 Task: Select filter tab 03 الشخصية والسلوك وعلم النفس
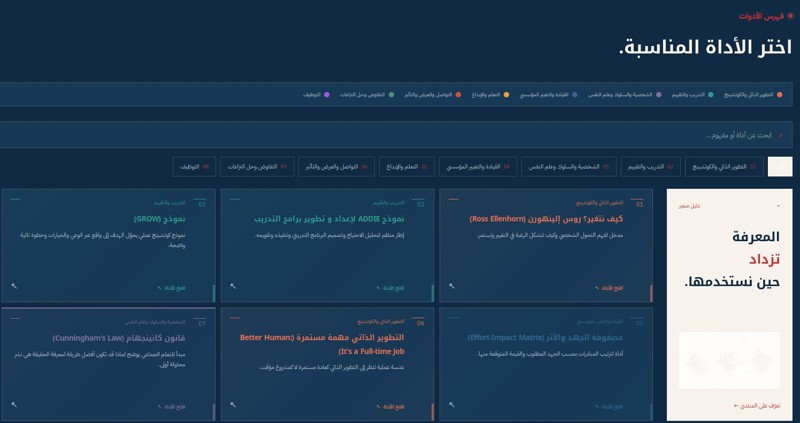[568, 167]
